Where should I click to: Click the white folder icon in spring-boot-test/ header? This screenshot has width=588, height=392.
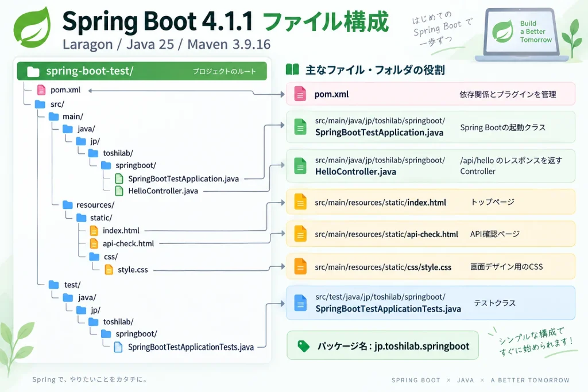click(33, 72)
